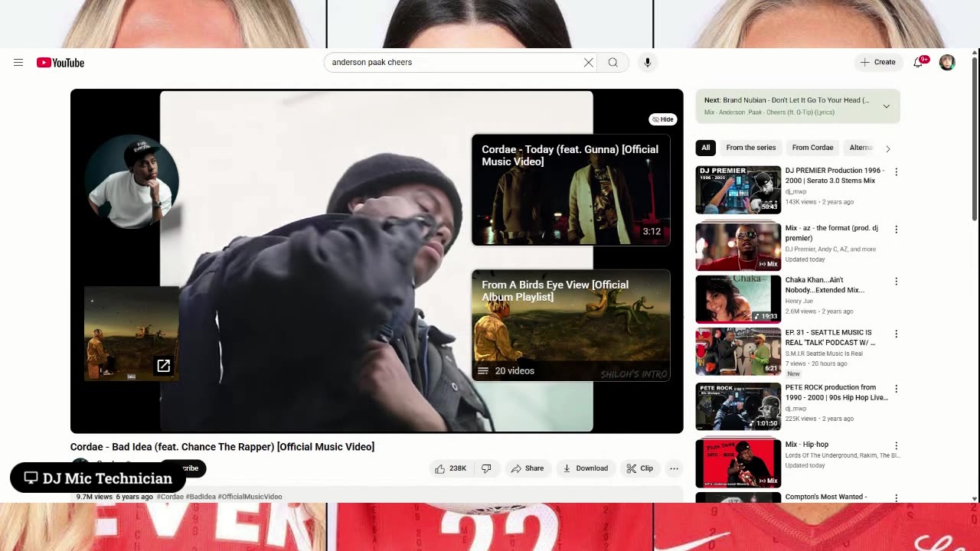Open From A Birds Eye View playlist card
Image resolution: width=980 pixels, height=551 pixels.
tap(570, 325)
